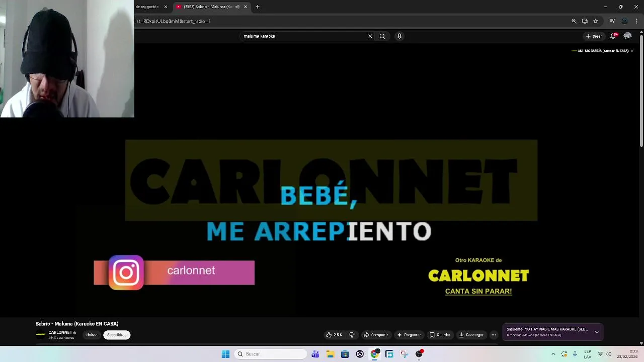Click the Compartir button
This screenshot has height=362, width=644.
point(376,335)
